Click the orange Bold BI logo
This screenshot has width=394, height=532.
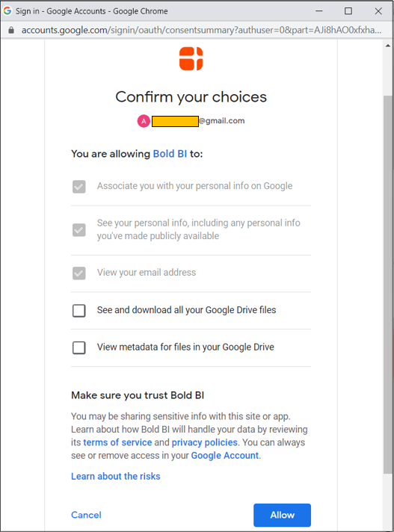[x=191, y=59]
